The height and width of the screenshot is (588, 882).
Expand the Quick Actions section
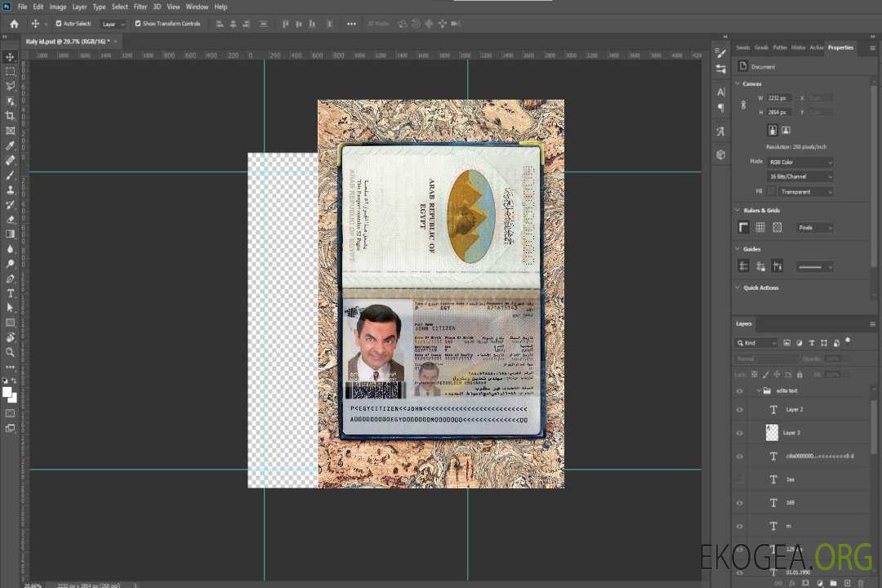(x=738, y=287)
